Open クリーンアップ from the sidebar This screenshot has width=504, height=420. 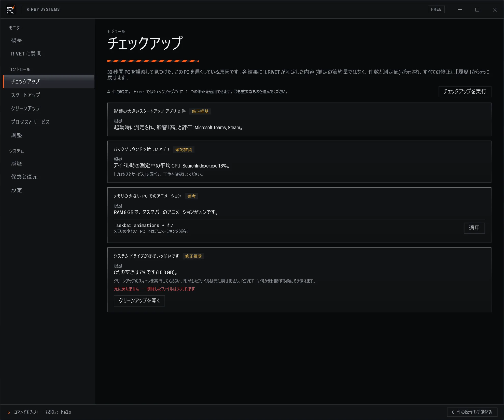point(48,108)
